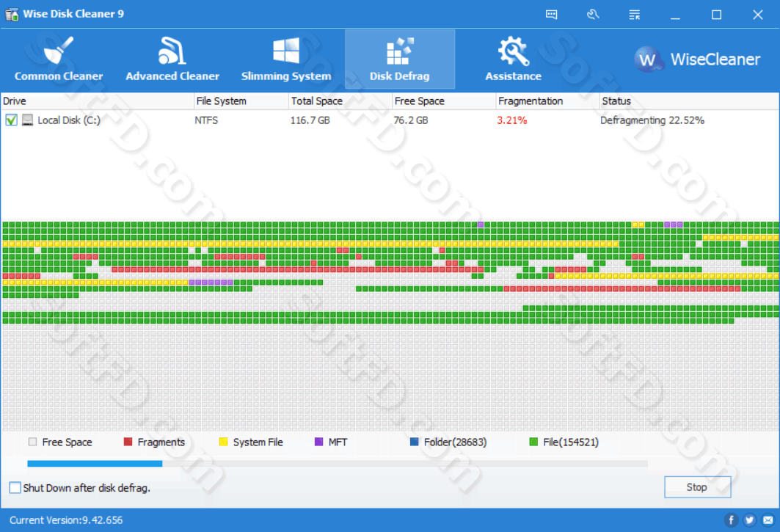Screen dimensions: 780x532
Task: Click the red Fragments legend swatch
Action: [x=128, y=442]
